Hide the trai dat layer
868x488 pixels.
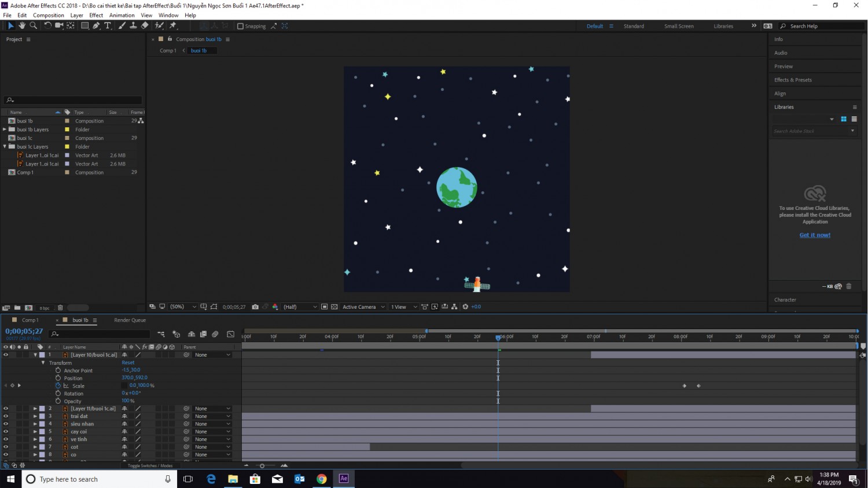pos(6,416)
